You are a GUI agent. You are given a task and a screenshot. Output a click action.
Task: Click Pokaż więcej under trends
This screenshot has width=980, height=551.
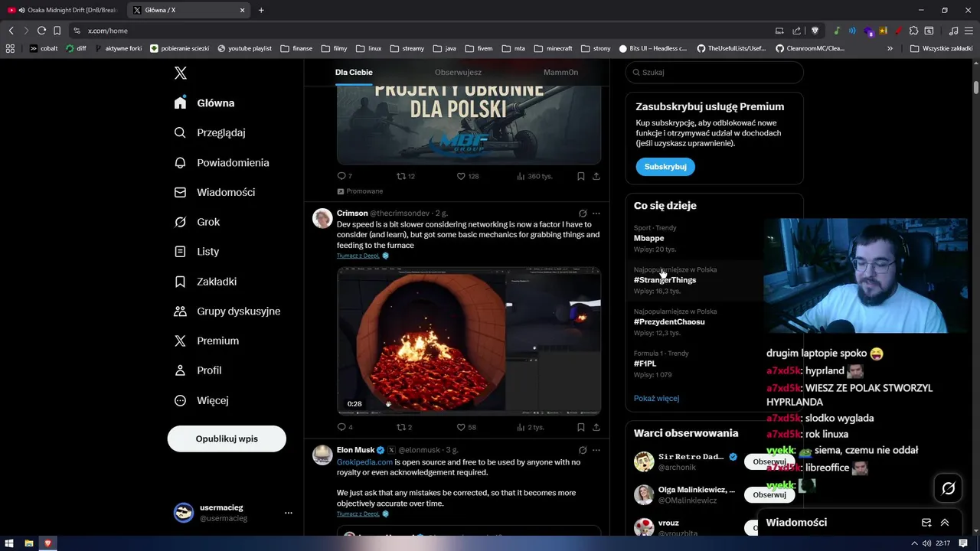tap(656, 398)
